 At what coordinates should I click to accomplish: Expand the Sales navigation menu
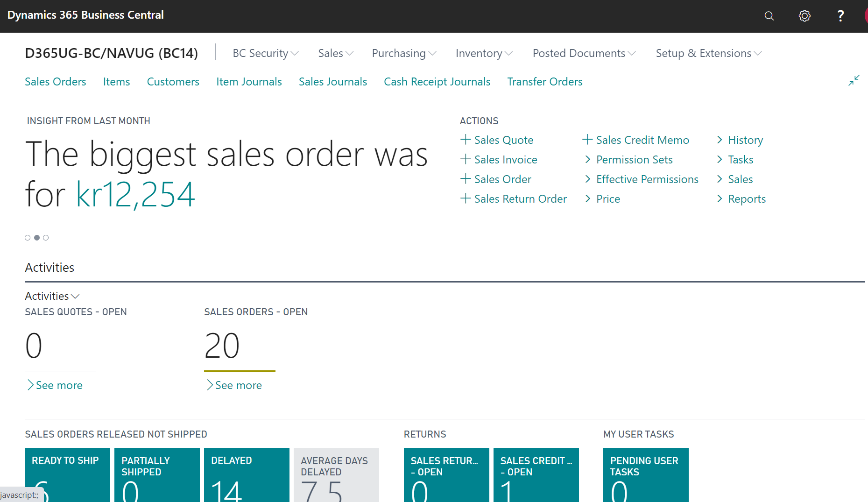pyautogui.click(x=336, y=53)
